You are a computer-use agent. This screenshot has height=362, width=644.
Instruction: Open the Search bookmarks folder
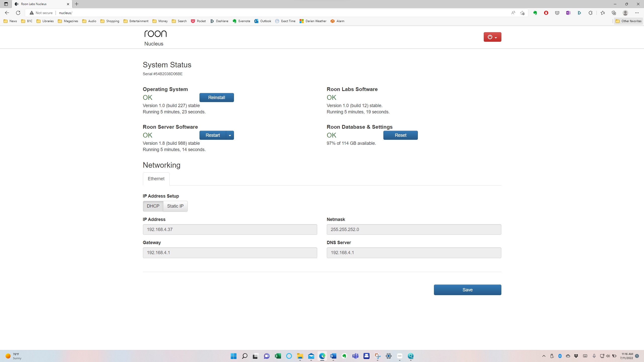pos(179,21)
